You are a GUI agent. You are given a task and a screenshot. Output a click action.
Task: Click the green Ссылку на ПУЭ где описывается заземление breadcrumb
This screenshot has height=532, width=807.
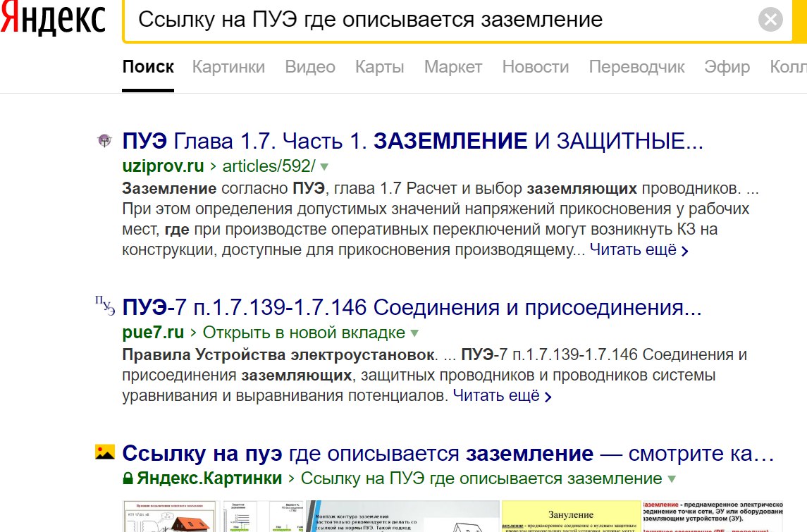(481, 478)
